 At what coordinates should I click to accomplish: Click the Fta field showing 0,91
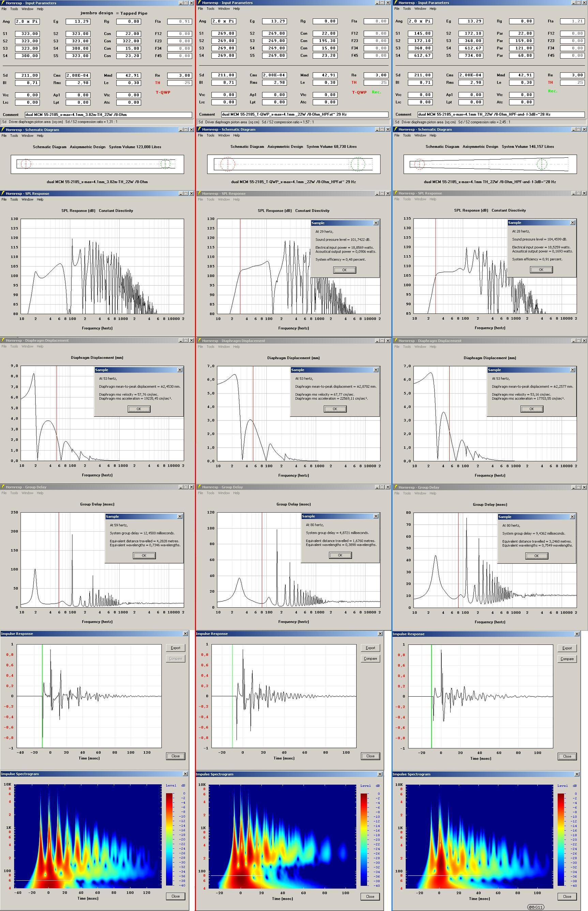click(179, 21)
